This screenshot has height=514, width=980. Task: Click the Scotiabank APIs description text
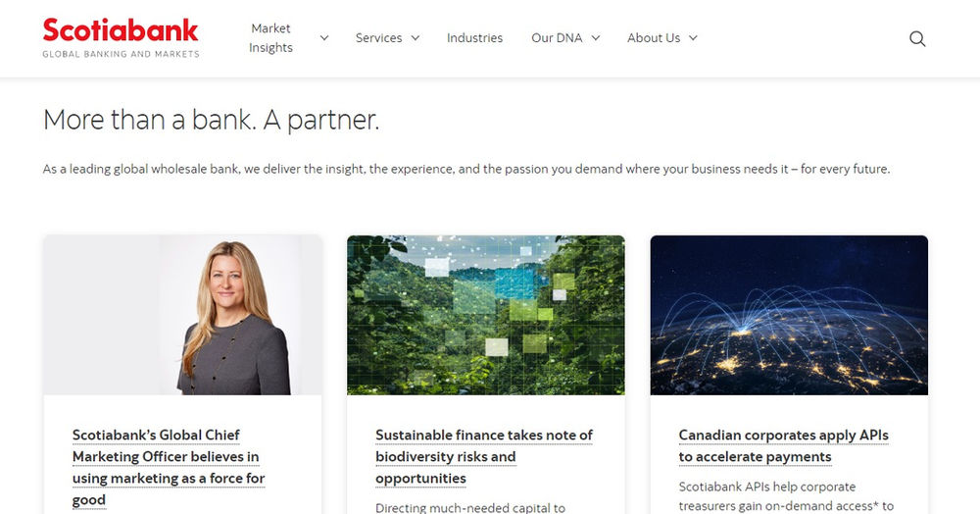click(x=784, y=496)
